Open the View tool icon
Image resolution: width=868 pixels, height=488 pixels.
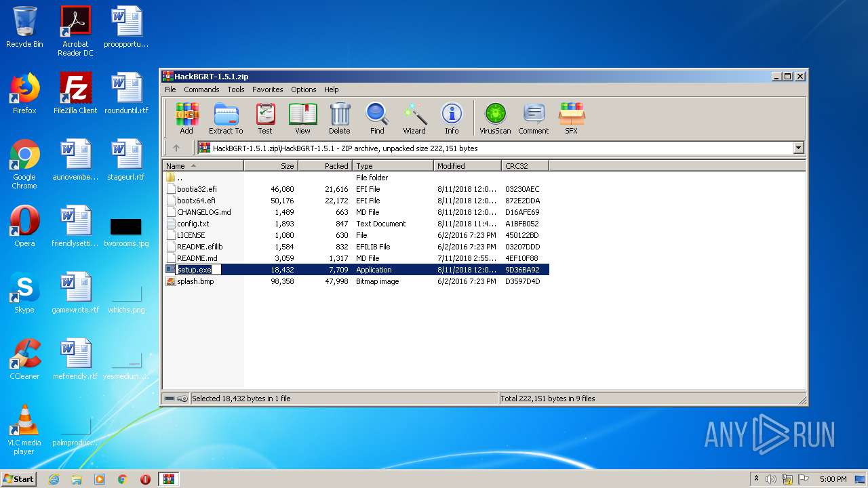[x=302, y=119]
